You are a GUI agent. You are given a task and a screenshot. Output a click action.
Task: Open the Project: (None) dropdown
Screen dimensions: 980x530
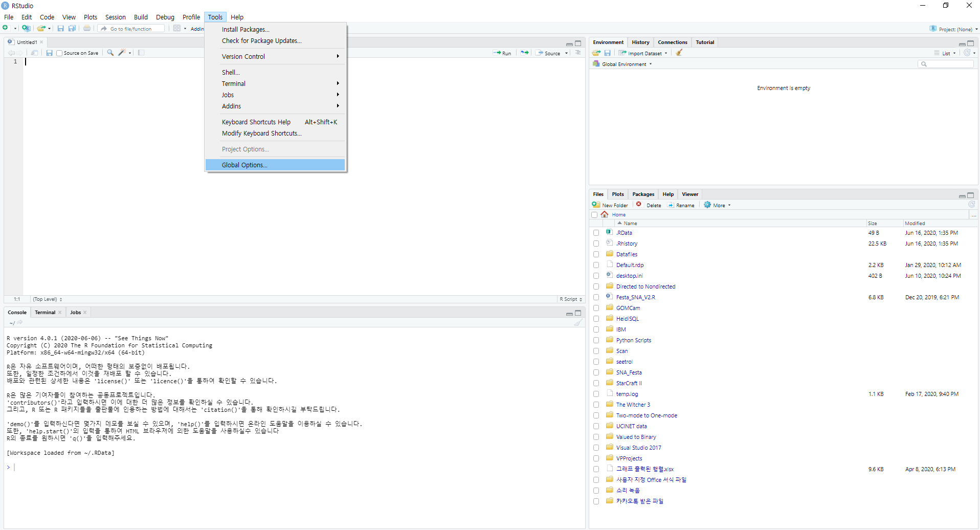click(x=954, y=29)
